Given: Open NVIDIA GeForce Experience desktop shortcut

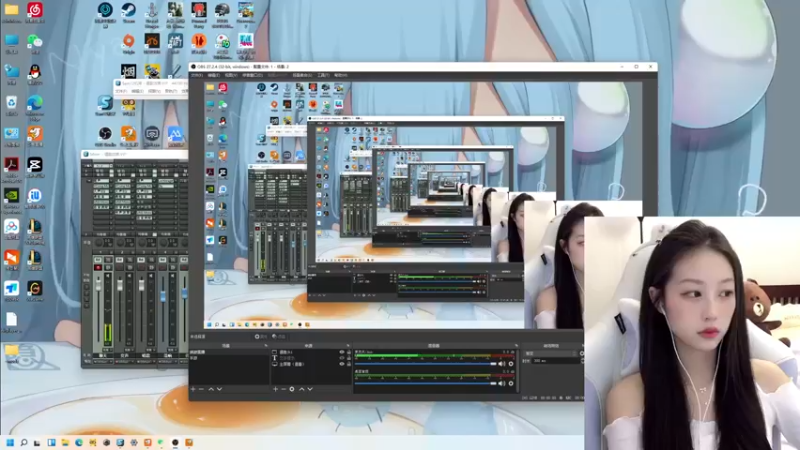Looking at the screenshot, I should click(11, 199).
